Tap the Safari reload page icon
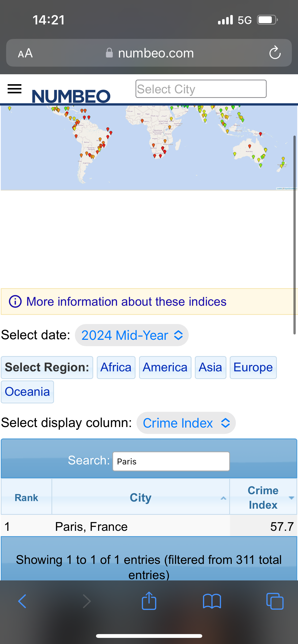Image resolution: width=298 pixels, height=644 pixels. [x=275, y=53]
